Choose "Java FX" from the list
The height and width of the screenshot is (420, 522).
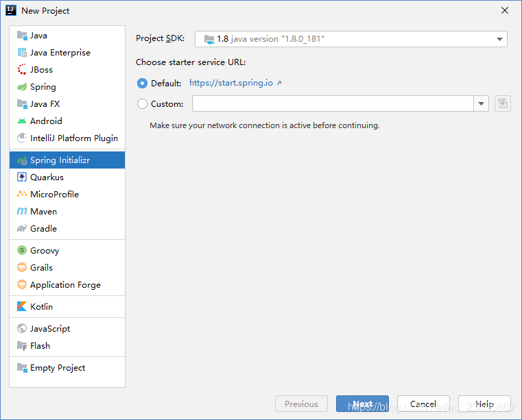(x=45, y=104)
